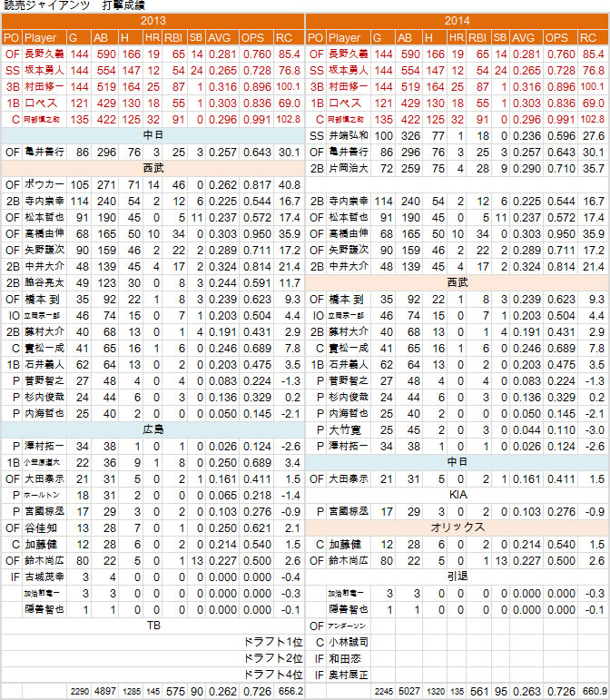Click total hits value 1320

click(x=436, y=692)
